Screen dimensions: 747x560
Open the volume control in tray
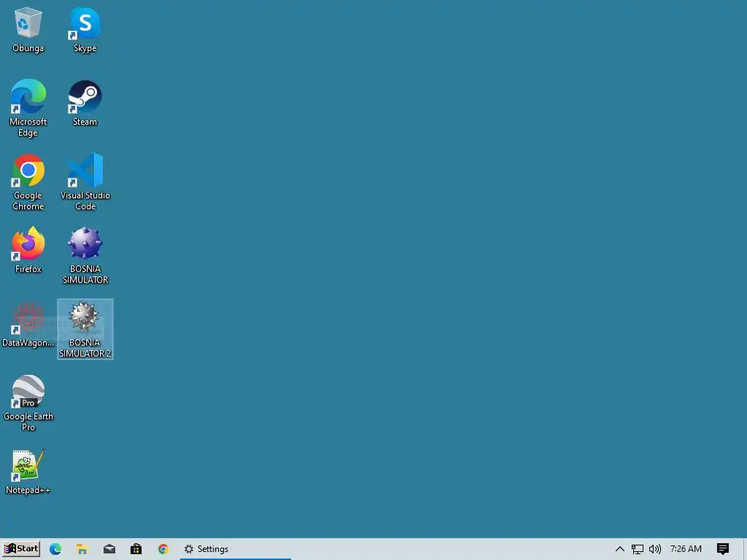point(655,549)
